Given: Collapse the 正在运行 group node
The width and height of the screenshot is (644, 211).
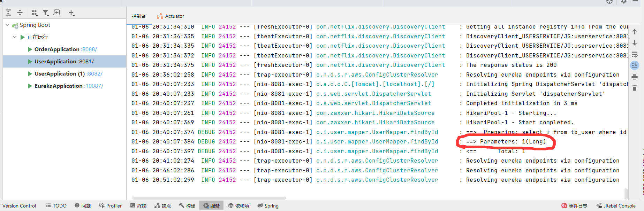Looking at the screenshot, I should (x=14, y=37).
